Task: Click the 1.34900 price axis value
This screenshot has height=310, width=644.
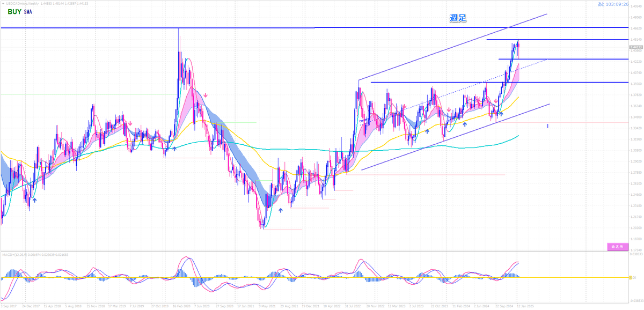Action: click(635, 117)
